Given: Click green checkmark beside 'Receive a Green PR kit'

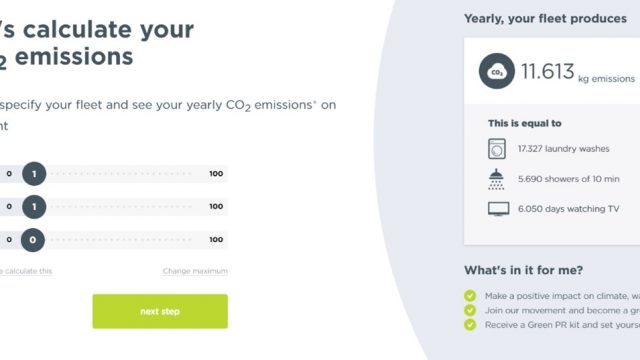Looking at the screenshot, I should point(470,325).
